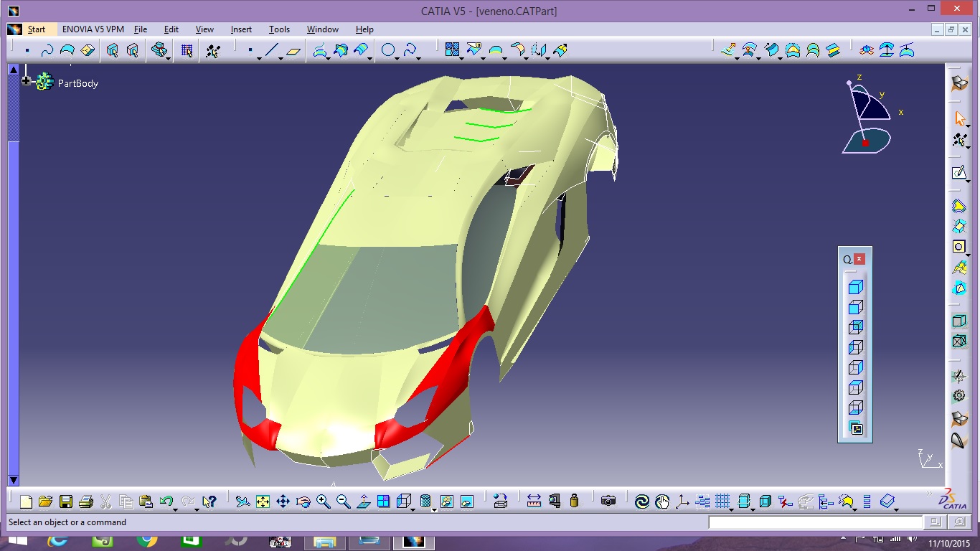This screenshot has height=551, width=980.
Task: Click the circle creation icon in top toolbar
Action: tap(388, 50)
